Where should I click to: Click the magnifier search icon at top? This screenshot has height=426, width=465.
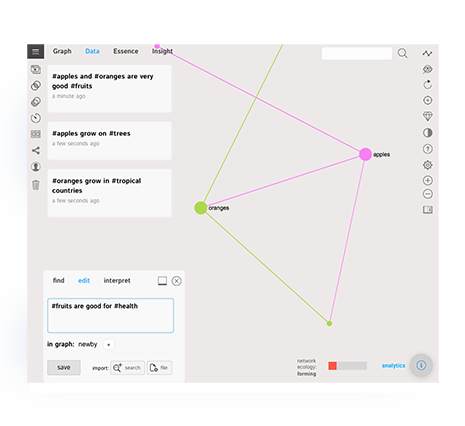click(402, 53)
